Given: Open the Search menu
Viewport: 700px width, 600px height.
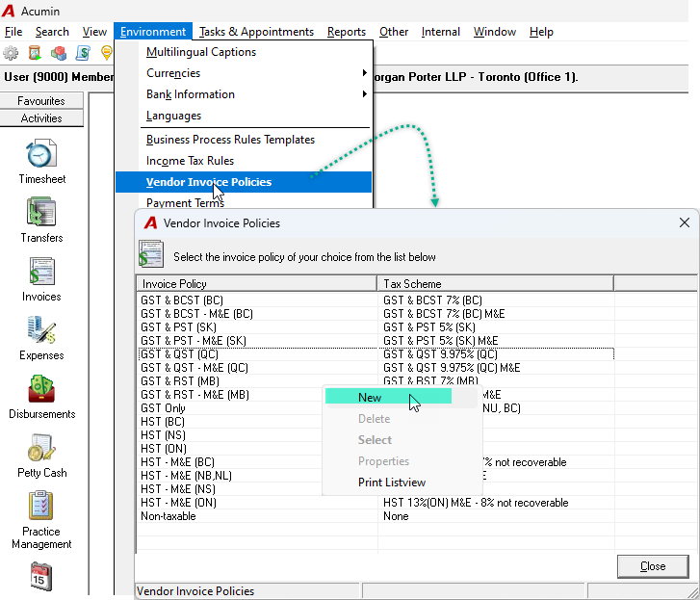Looking at the screenshot, I should [x=52, y=32].
